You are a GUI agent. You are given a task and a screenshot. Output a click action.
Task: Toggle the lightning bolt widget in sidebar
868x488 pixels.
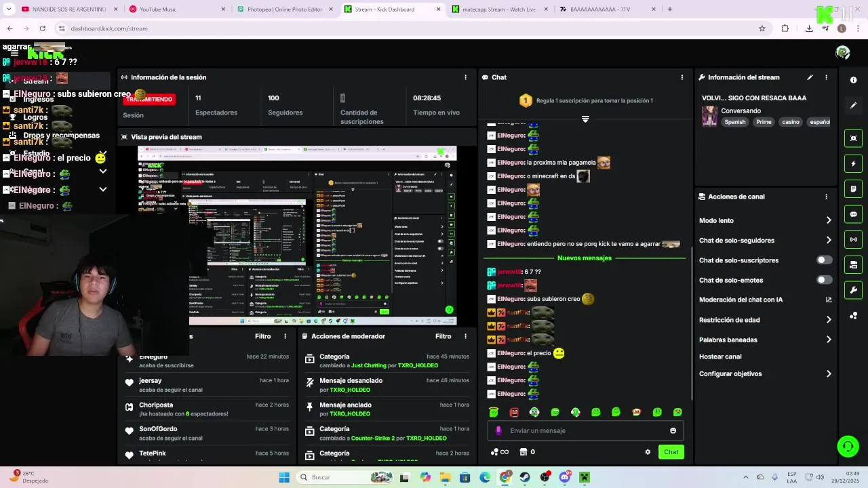[x=853, y=163]
